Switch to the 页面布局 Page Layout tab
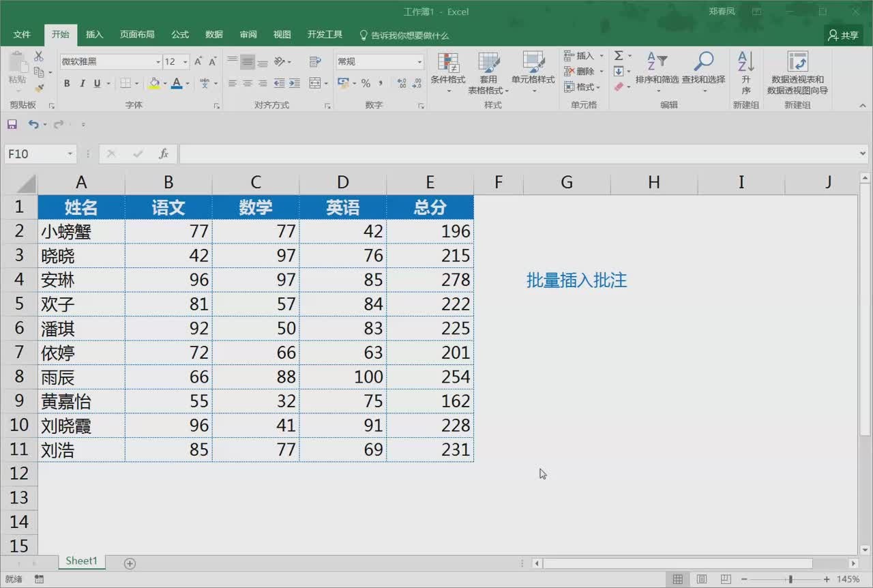Viewport: 873px width, 588px height. coord(137,35)
